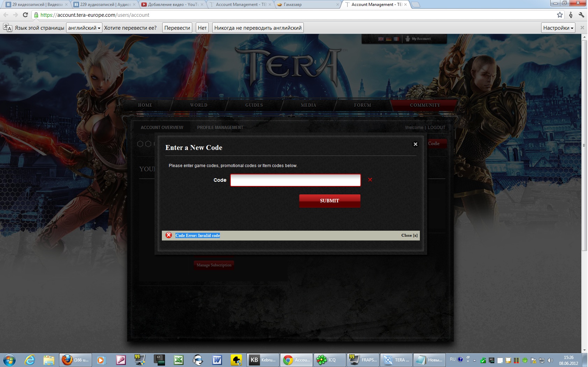Image resolution: width=588 pixels, height=367 pixels.
Task: Open the HOME navigation item
Action: point(145,105)
